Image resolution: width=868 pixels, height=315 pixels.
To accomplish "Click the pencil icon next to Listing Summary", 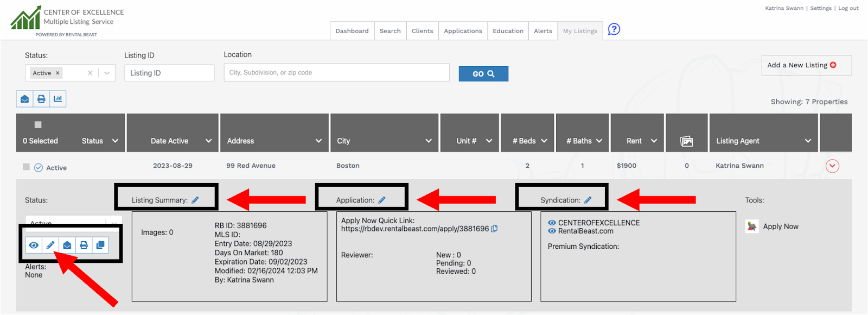I will (195, 200).
